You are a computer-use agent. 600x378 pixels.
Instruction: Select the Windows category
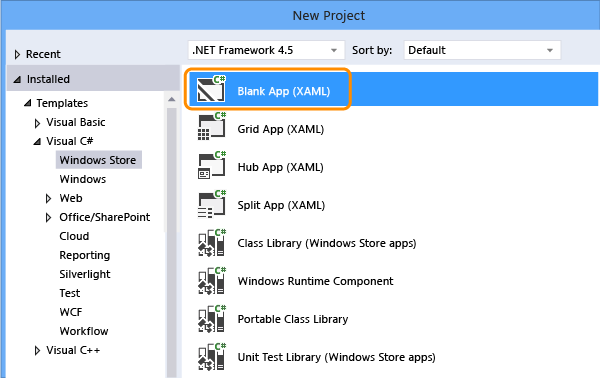coord(83,179)
